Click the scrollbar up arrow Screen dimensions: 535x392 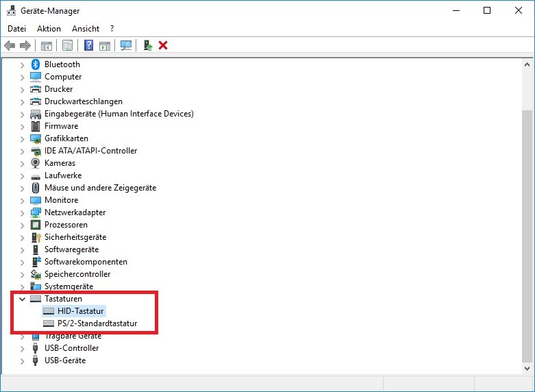[x=527, y=64]
